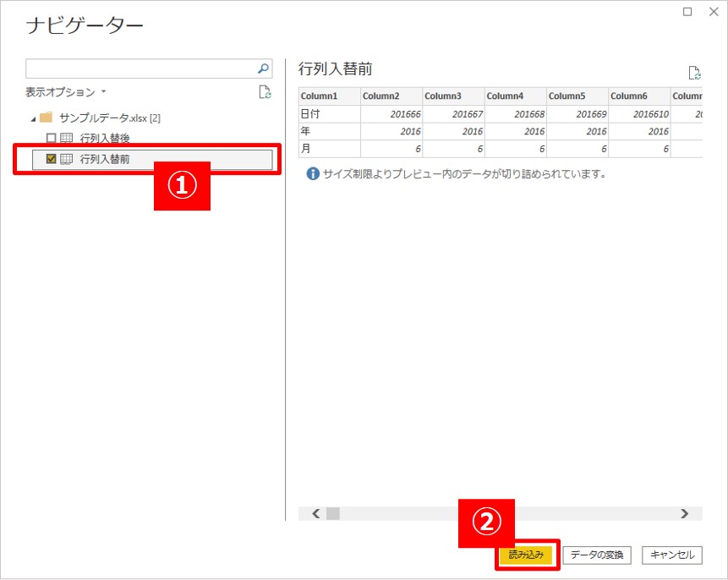The height and width of the screenshot is (580, 728).
Task: Click the blue info icon in preview
Action: 312,173
